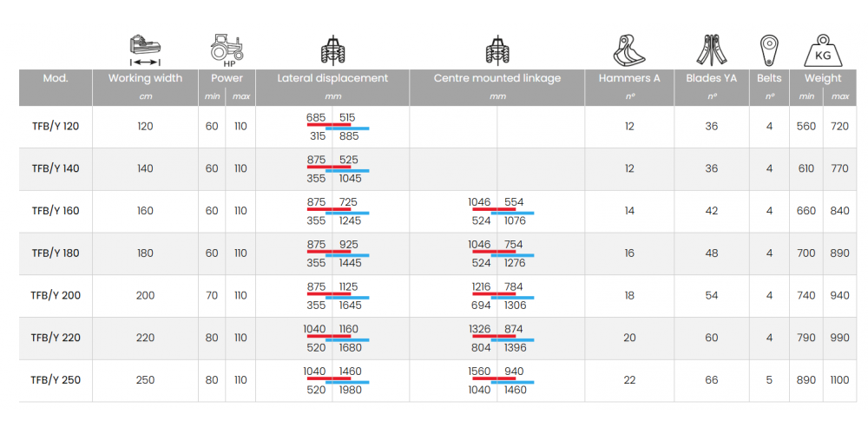868x434 pixels.
Task: Click the working width mower icon
Action: pyautogui.click(x=145, y=49)
